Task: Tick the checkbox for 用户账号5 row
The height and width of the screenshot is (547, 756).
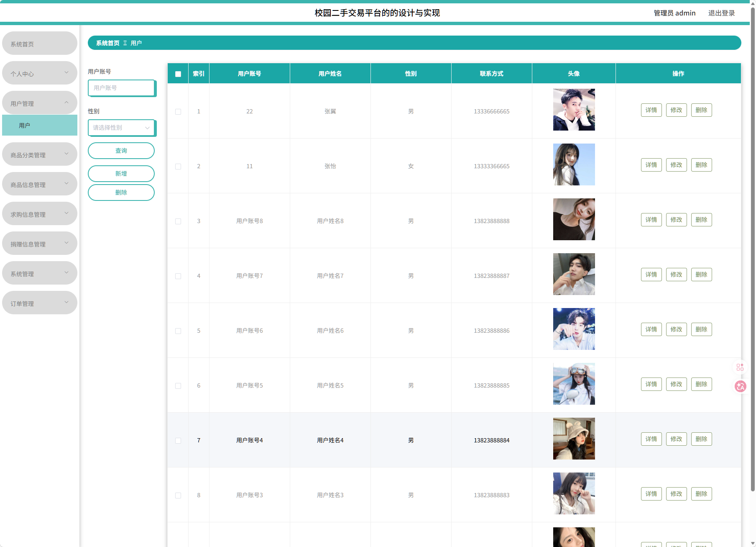Action: [x=178, y=386]
